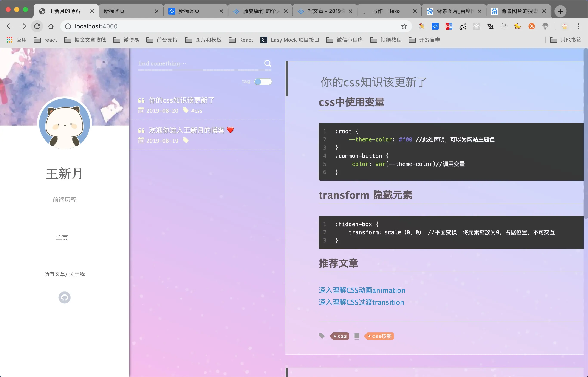The image size is (588, 377).
Task: Go to browser home icon
Action: click(x=51, y=26)
